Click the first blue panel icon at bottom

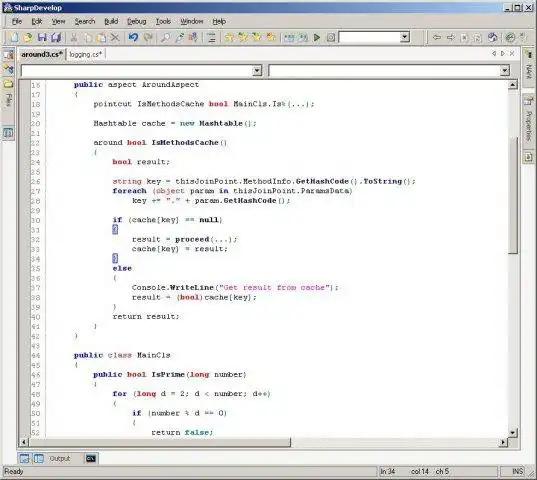click(24, 458)
